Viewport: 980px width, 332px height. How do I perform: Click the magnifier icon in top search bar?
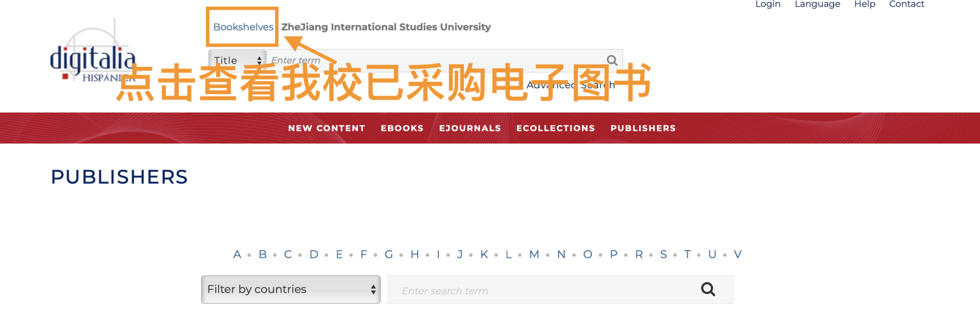click(x=612, y=60)
